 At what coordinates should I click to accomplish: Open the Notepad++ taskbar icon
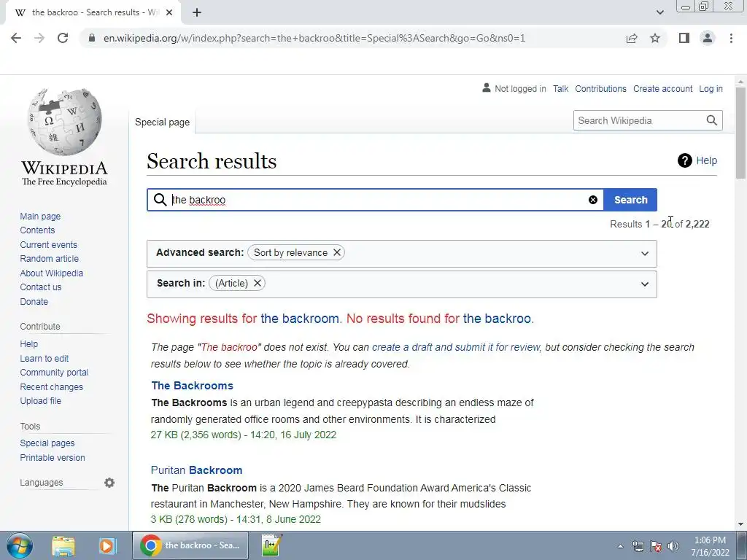pyautogui.click(x=272, y=545)
